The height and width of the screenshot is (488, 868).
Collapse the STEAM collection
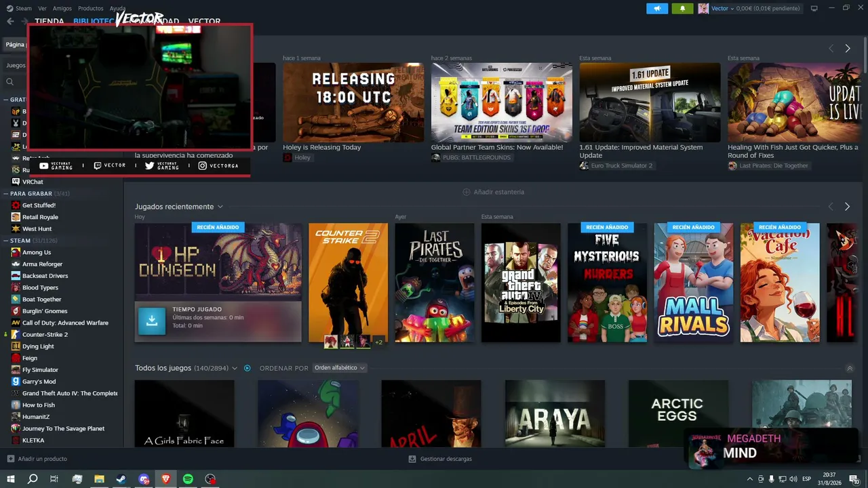tap(6, 241)
